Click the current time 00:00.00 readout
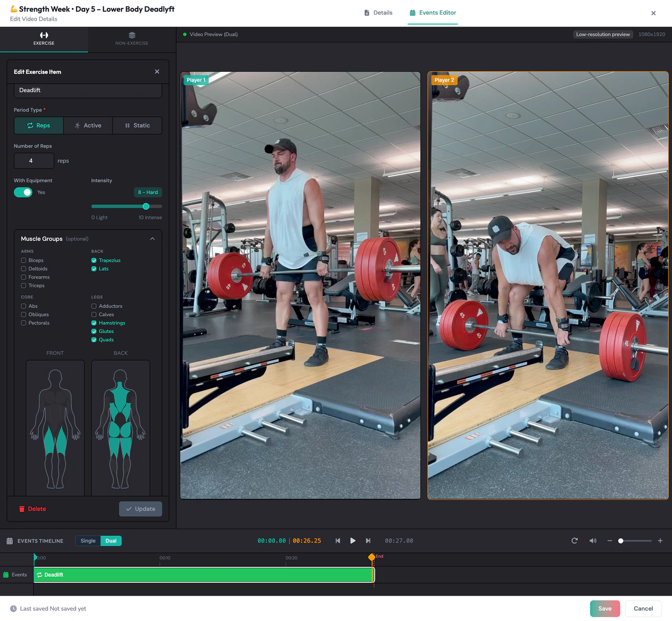Screen dimensions: 672x621 [272, 541]
